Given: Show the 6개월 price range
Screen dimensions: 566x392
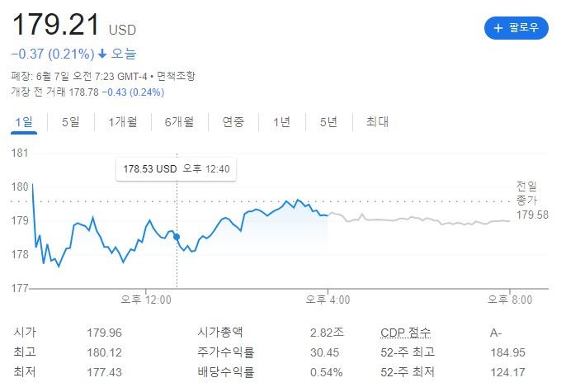Looking at the screenshot, I should pyautogui.click(x=179, y=122).
